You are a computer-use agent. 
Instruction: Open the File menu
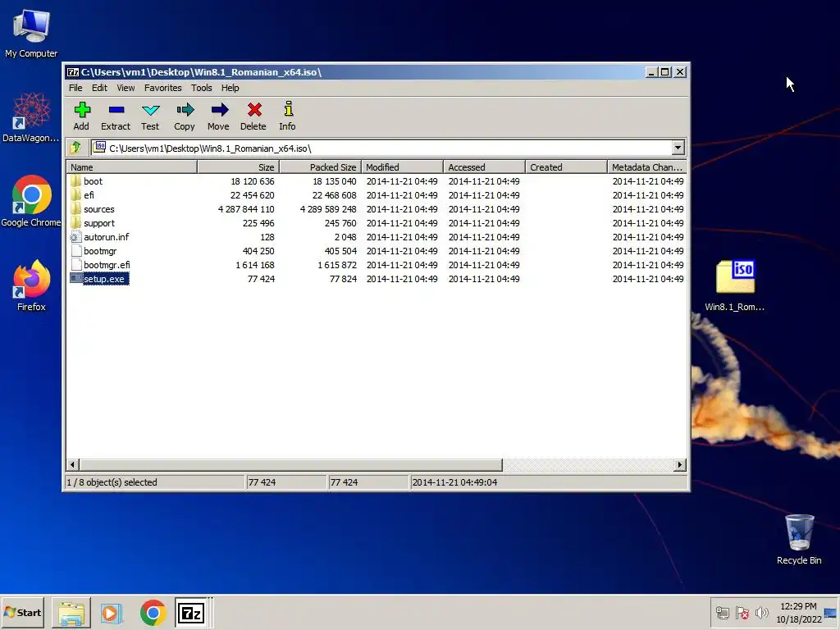coord(75,88)
